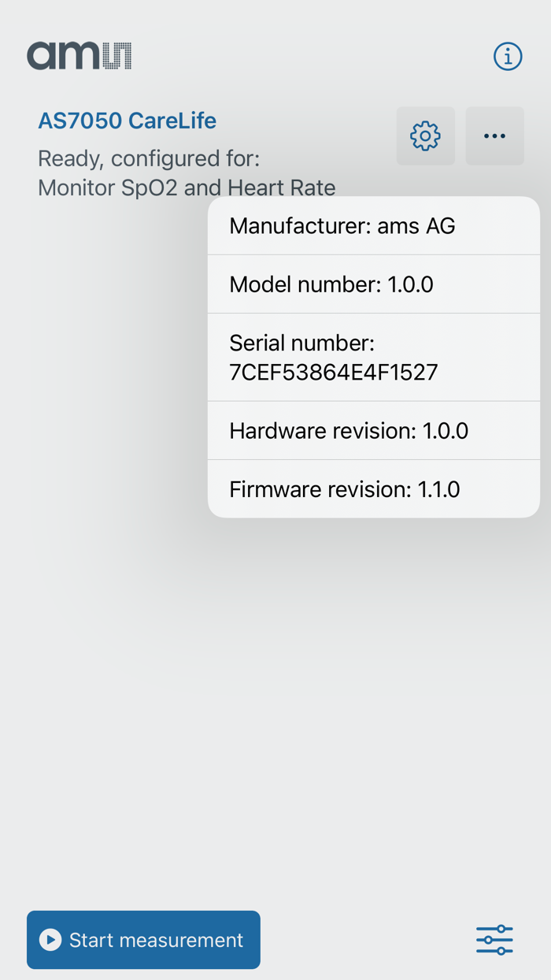Click the Ready, configured for status text

click(149, 158)
